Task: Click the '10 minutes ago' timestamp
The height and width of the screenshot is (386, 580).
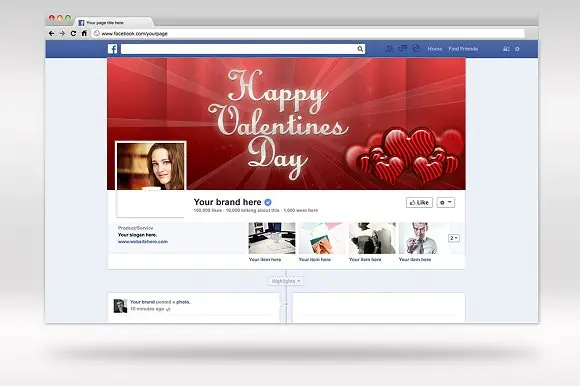Action: pyautogui.click(x=147, y=309)
